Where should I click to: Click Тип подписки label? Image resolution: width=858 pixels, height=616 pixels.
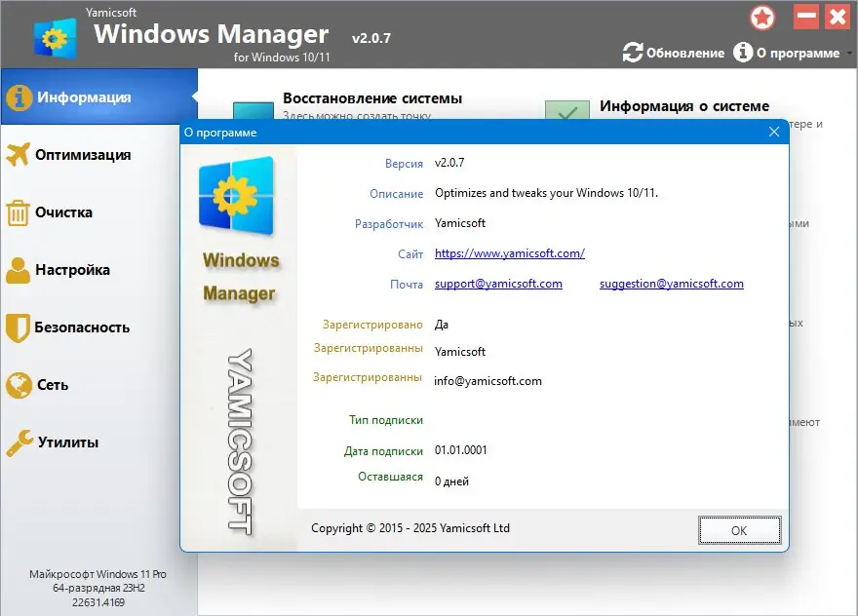click(x=386, y=420)
